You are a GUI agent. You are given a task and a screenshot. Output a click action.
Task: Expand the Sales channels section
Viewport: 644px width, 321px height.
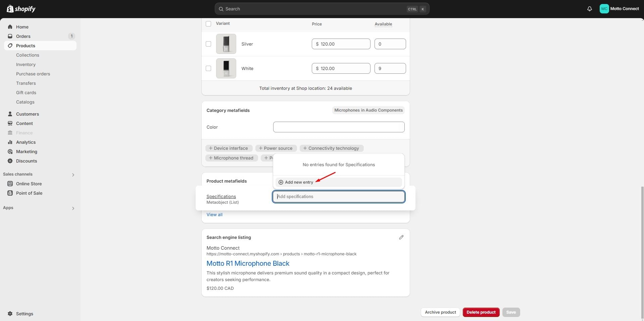(x=73, y=175)
